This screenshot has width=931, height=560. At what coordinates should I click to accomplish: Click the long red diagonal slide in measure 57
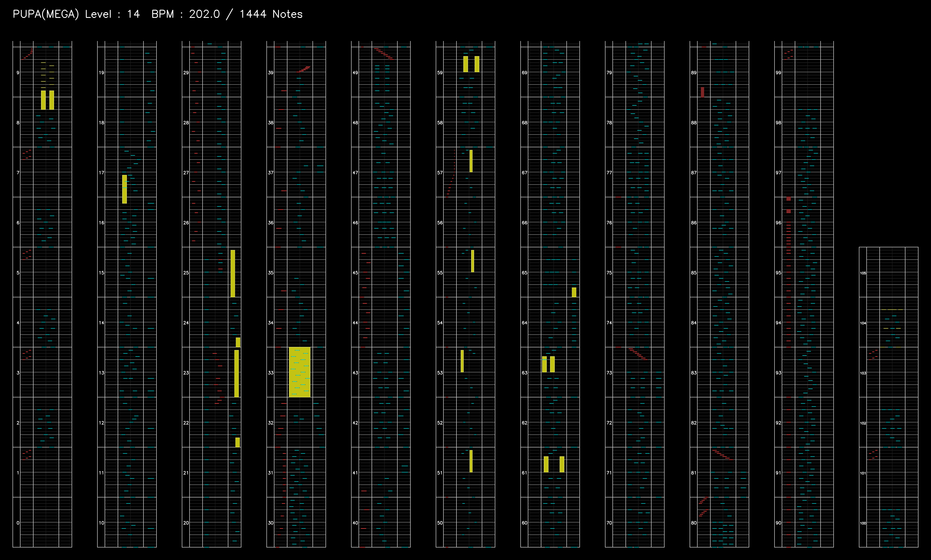450,174
